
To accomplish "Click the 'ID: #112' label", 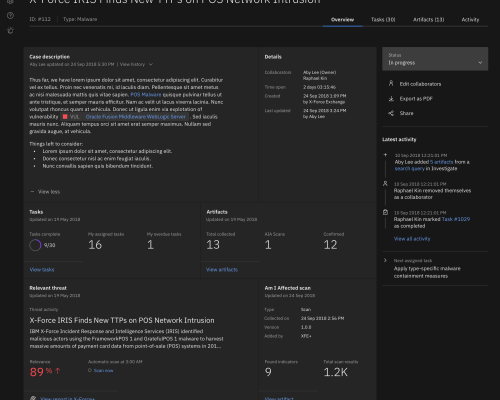I will [x=40, y=19].
